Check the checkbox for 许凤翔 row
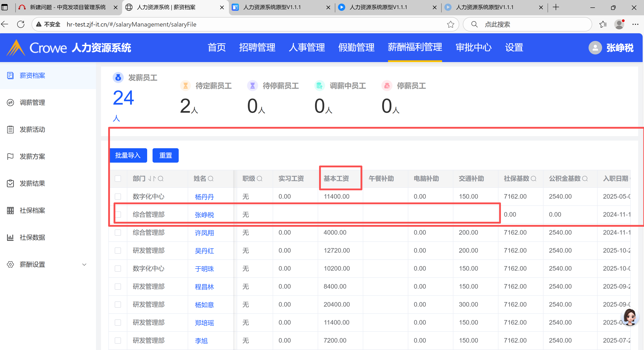The image size is (644, 350). 118,232
